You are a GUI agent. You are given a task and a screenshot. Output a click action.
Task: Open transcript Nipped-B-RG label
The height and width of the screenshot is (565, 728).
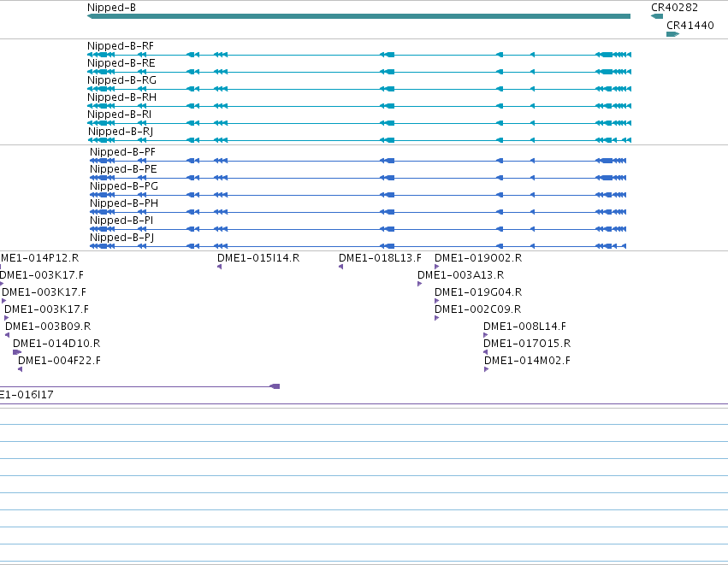click(x=121, y=80)
